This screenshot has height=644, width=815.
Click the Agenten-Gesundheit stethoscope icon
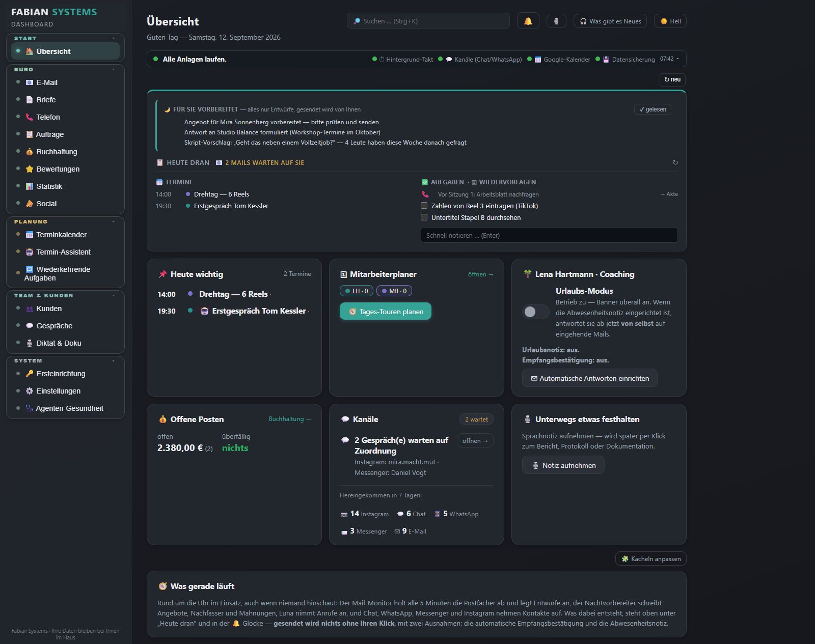30,408
